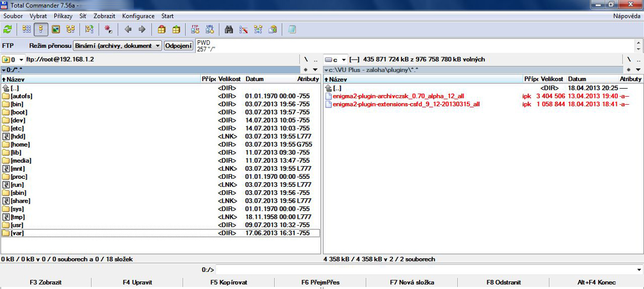Click copy names to clipboard icon
This screenshot has width=644, height=289.
pyautogui.click(x=273, y=30)
